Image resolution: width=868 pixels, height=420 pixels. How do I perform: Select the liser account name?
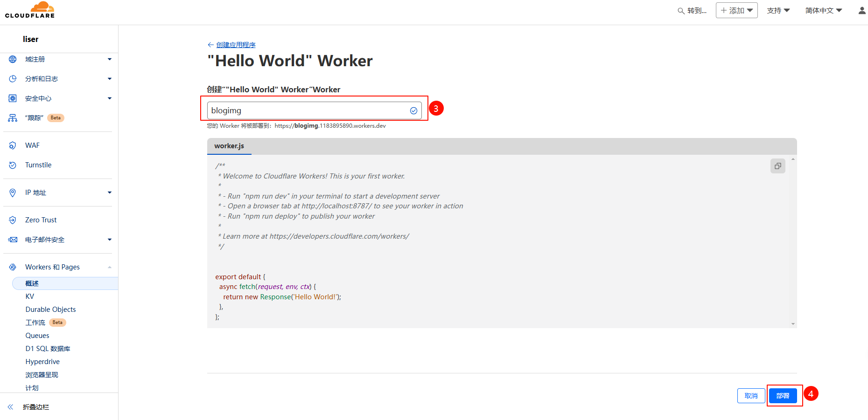click(31, 39)
